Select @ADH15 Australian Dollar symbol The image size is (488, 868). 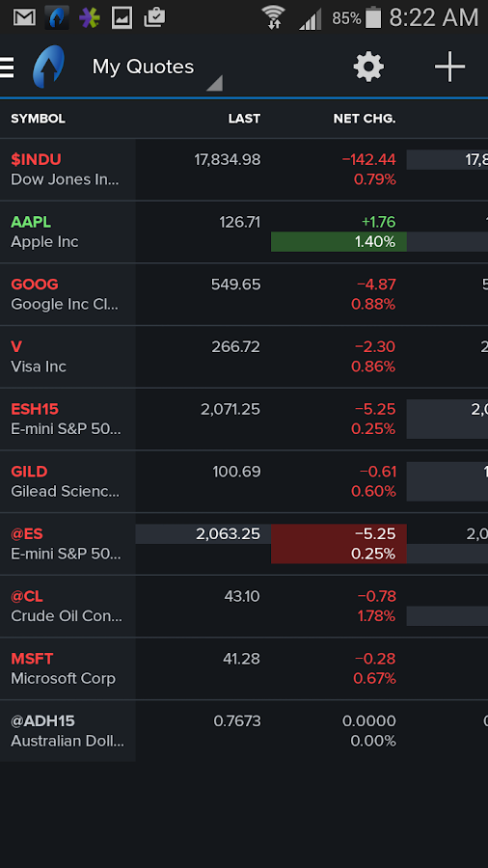click(x=68, y=731)
